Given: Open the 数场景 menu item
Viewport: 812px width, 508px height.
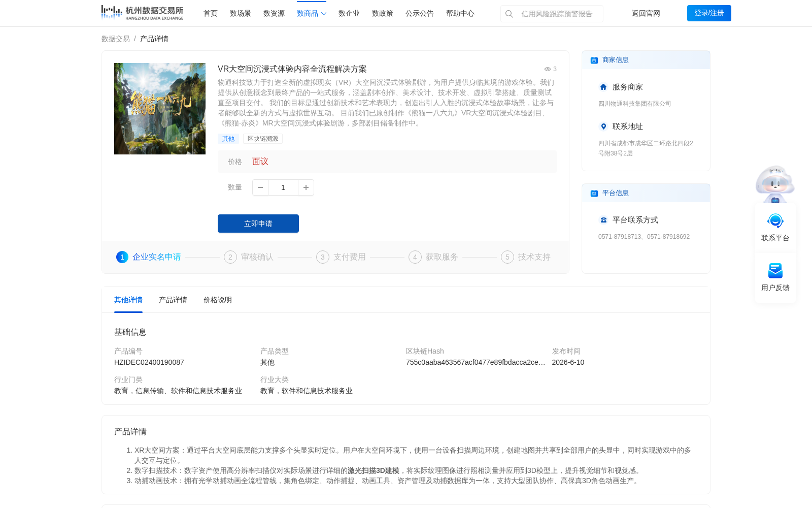Looking at the screenshot, I should coord(241,14).
